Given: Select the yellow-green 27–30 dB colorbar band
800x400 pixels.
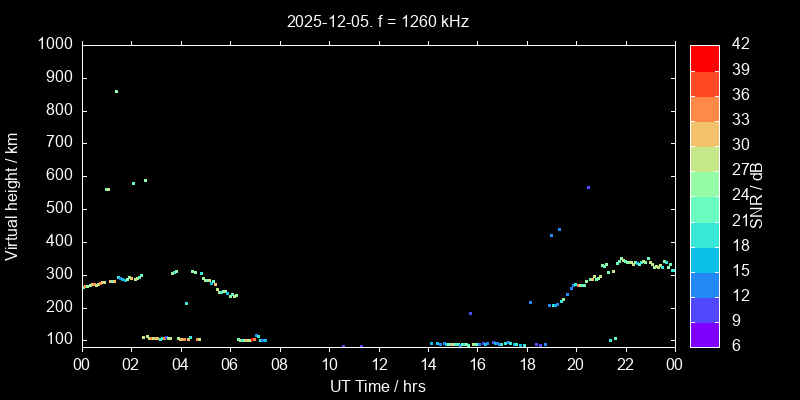Looking at the screenshot, I should point(704,158).
